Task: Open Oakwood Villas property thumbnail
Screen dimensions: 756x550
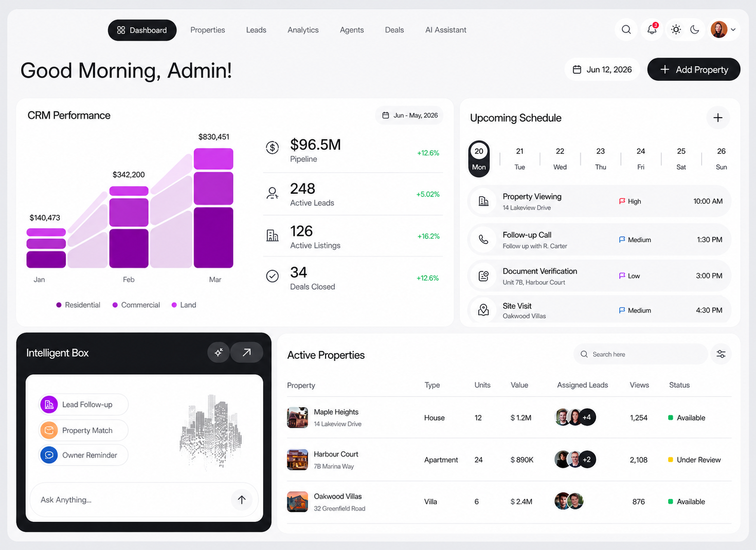Action: [x=297, y=502]
